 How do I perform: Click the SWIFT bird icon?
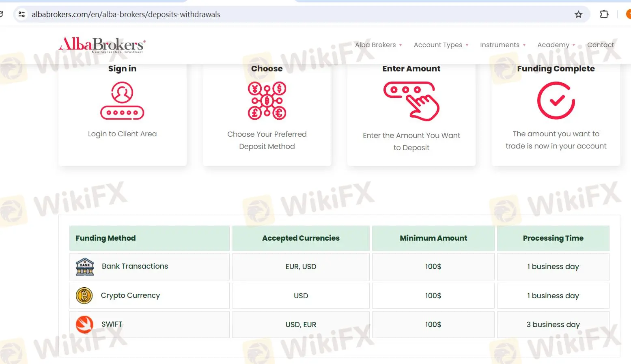pyautogui.click(x=84, y=325)
